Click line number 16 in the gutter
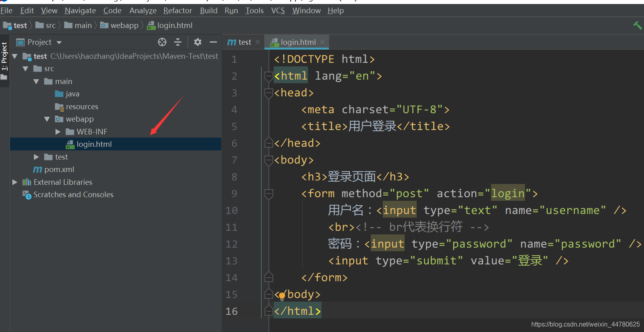The width and height of the screenshot is (644, 332). pyautogui.click(x=232, y=311)
